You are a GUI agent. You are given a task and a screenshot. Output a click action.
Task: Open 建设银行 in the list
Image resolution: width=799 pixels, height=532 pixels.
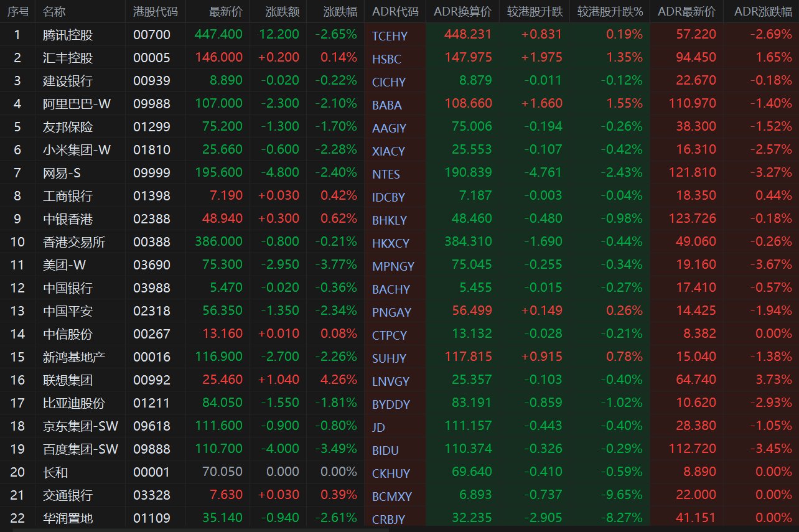click(x=68, y=81)
